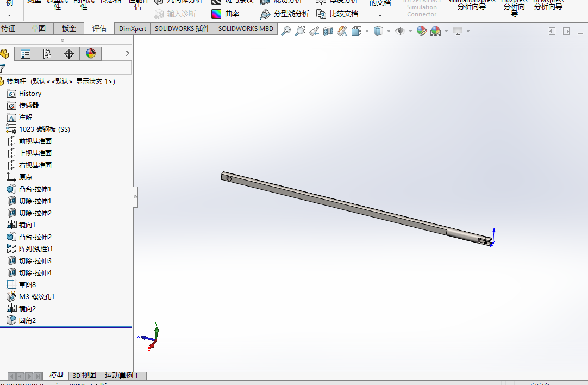Select the 凸台-拉伸2 feature
The image size is (588, 385).
(29, 237)
